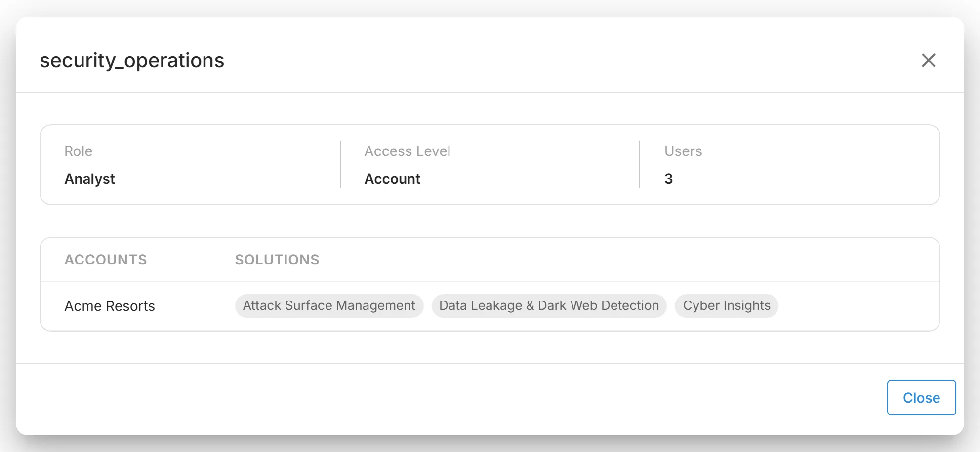Viewport: 980px width, 452px height.
Task: Click the Close button
Action: pyautogui.click(x=921, y=398)
